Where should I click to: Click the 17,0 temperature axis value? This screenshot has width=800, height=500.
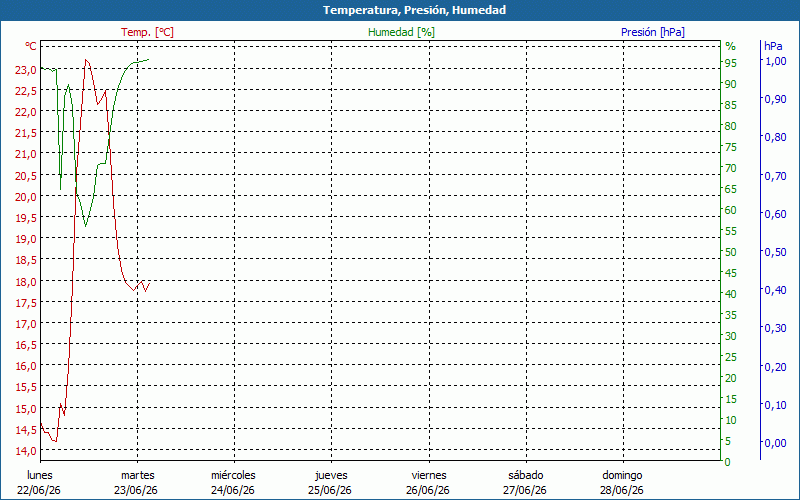click(x=26, y=324)
